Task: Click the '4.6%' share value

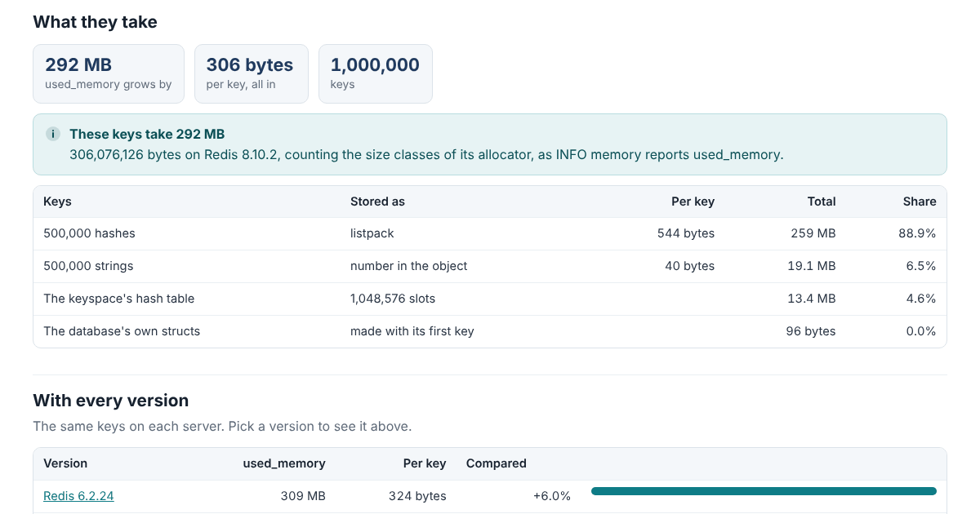Action: 921,299
